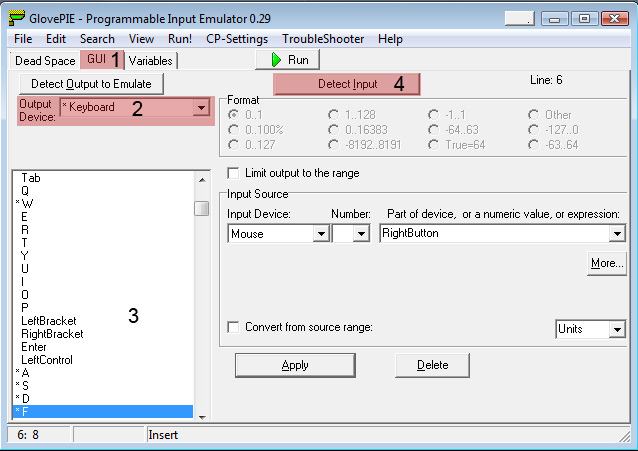
Task: Open the TroubleShooter menu
Action: point(323,39)
